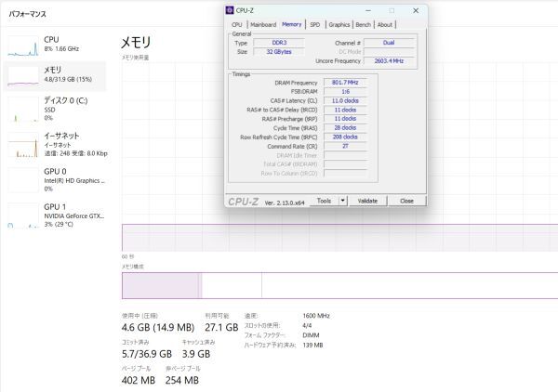
Task: Select the CPU graph thumbnail in Task Manager
Action: point(23,46)
